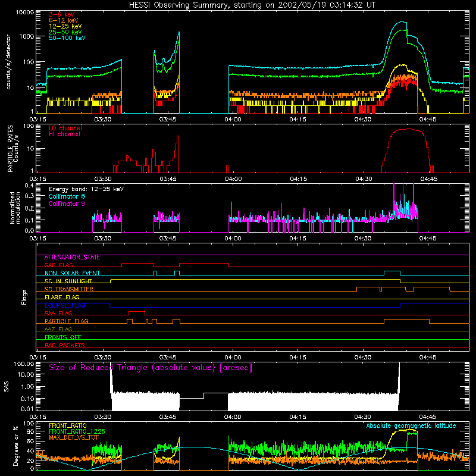
Task: Click 'Size of Reduced Triangle' caption
Action: point(151,368)
